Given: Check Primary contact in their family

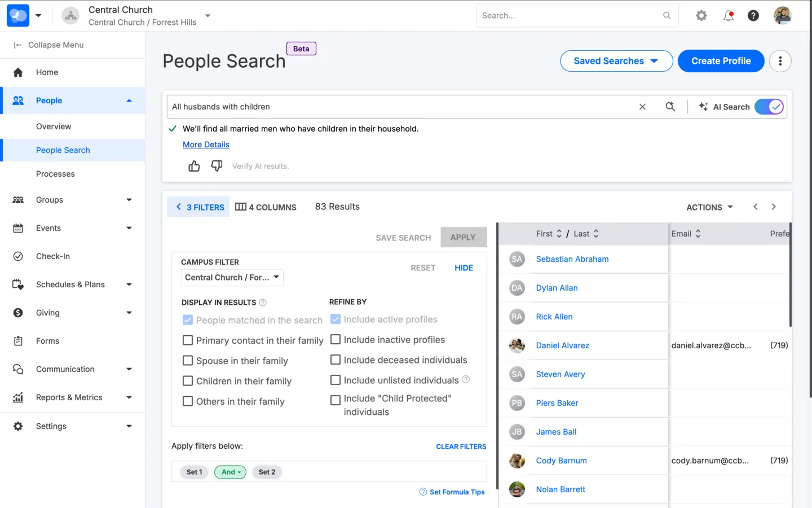Looking at the screenshot, I should (x=188, y=340).
